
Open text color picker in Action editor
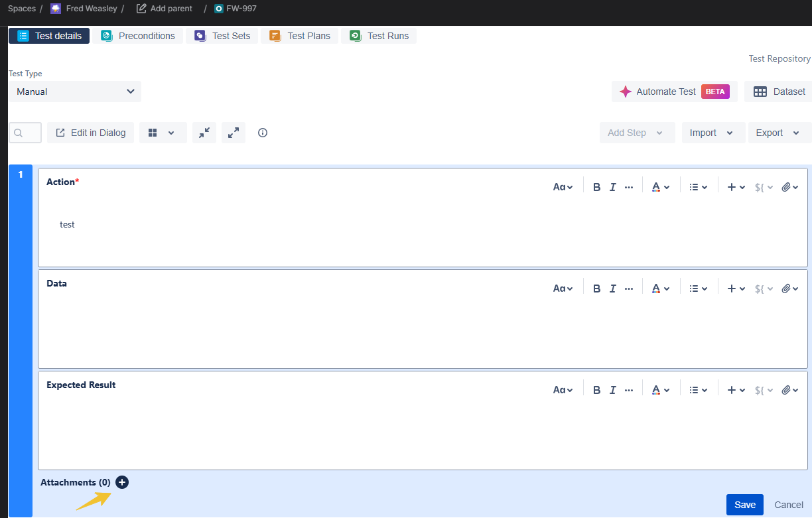coord(660,187)
